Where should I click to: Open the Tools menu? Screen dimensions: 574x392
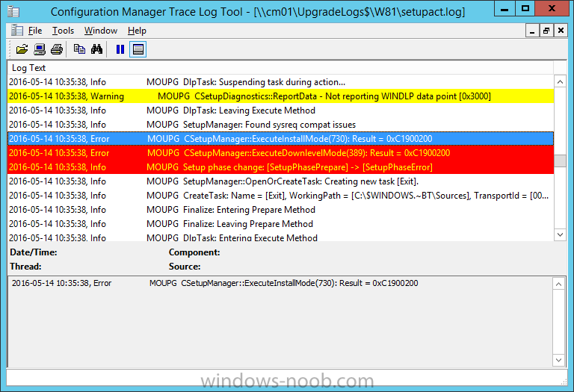(x=63, y=31)
